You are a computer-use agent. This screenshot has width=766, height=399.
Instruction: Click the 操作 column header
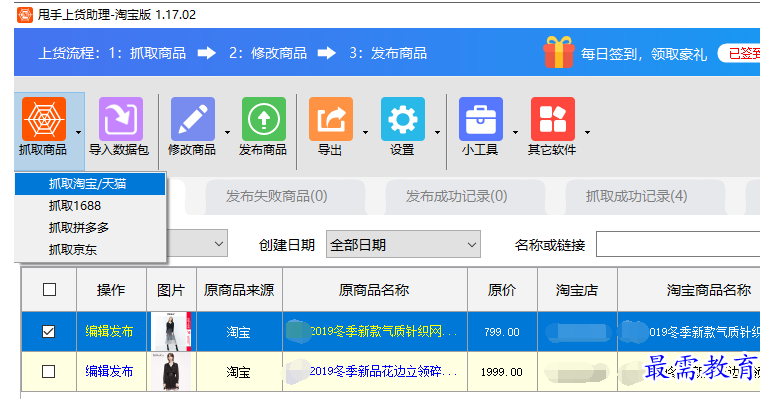coord(111,290)
